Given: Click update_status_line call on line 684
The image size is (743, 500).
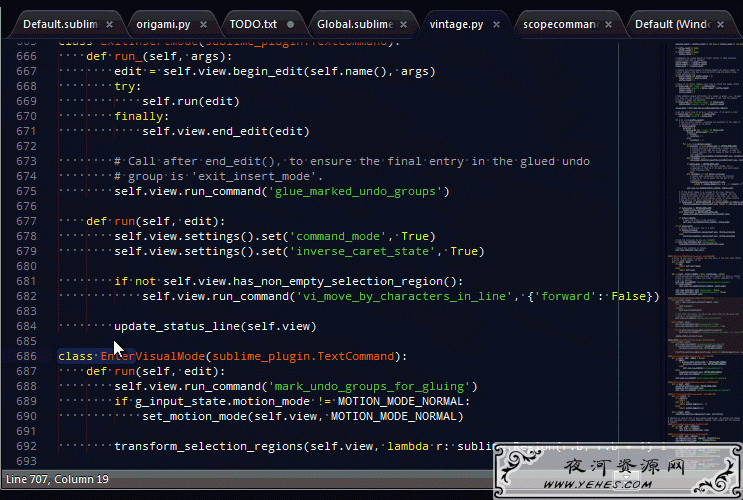Looking at the screenshot, I should pyautogui.click(x=215, y=327).
